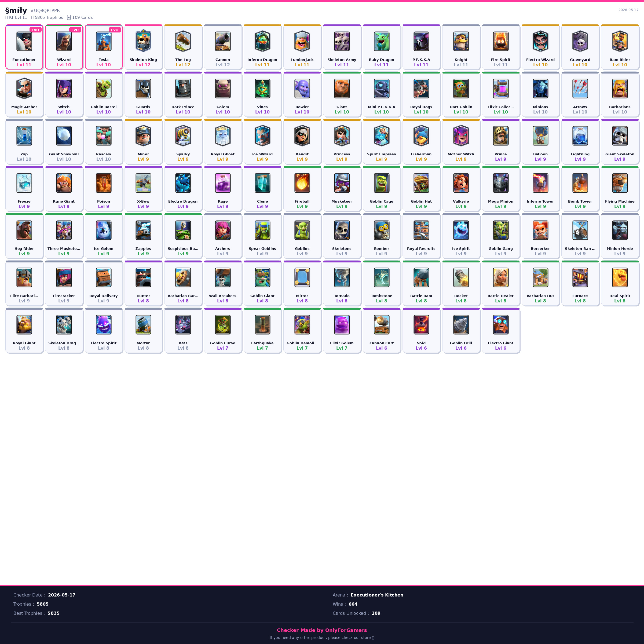Click the Arena value Executioner's Kitchen
The height and width of the screenshot is (644, 644).
tap(377, 595)
